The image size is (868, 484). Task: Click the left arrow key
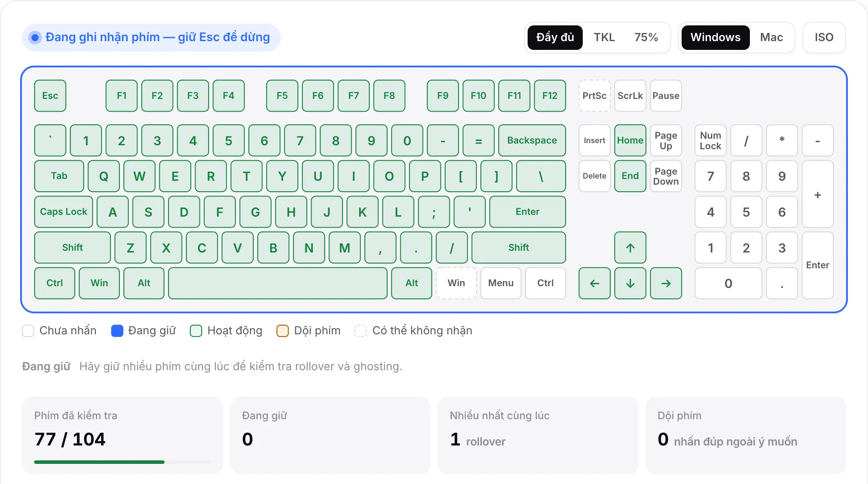(x=594, y=283)
